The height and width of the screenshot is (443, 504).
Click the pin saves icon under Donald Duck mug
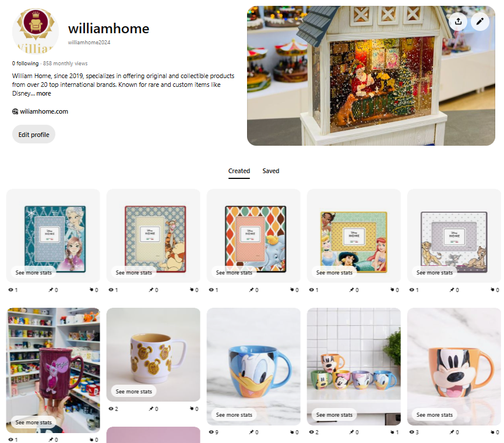point(251,432)
